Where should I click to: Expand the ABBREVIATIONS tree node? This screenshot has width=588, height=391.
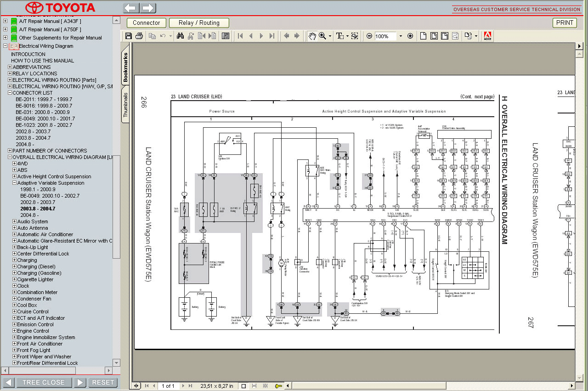(x=10, y=67)
